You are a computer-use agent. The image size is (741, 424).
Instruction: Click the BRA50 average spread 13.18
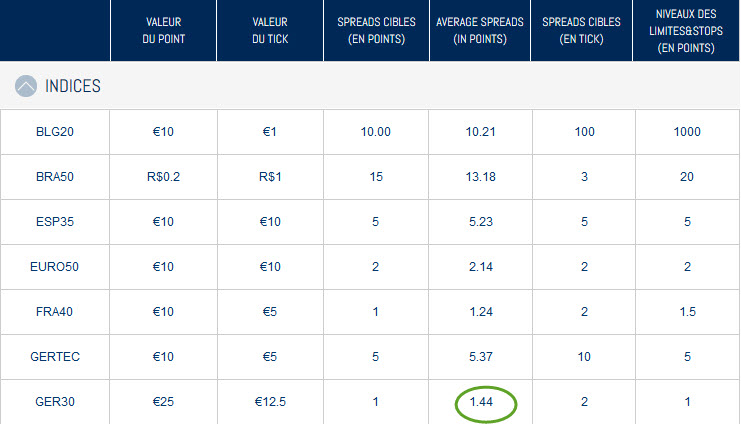pos(480,174)
